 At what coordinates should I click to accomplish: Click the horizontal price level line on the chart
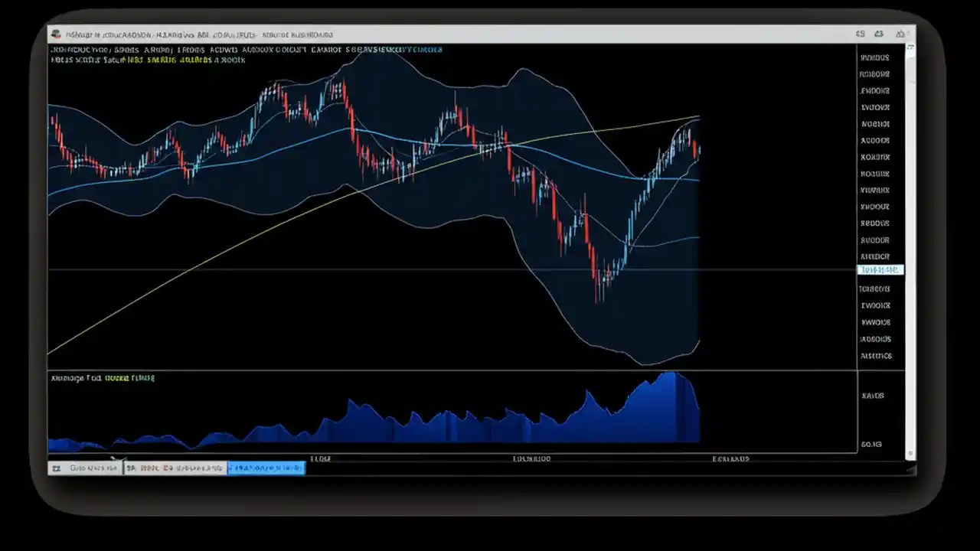click(x=306, y=269)
